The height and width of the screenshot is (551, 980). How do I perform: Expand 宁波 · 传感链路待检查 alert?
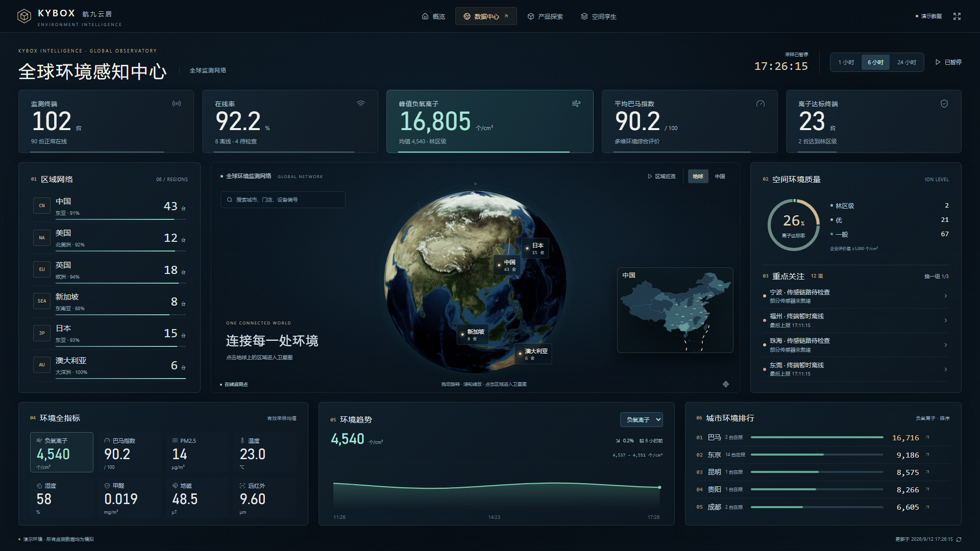tap(855, 296)
